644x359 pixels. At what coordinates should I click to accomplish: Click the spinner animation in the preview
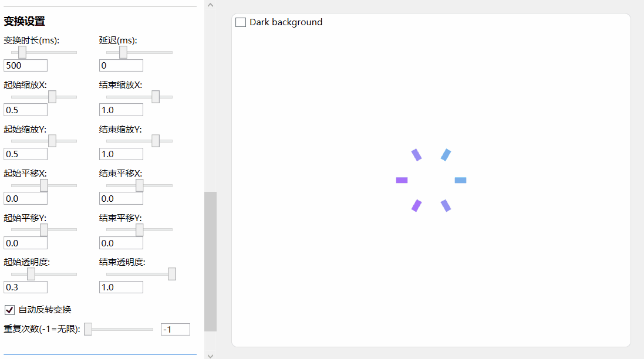(x=431, y=180)
